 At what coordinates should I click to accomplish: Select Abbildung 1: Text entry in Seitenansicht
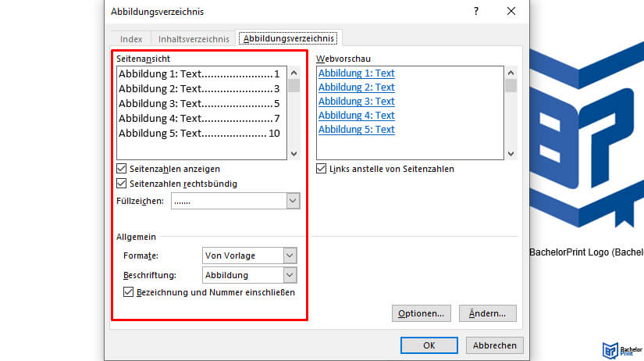pos(199,74)
